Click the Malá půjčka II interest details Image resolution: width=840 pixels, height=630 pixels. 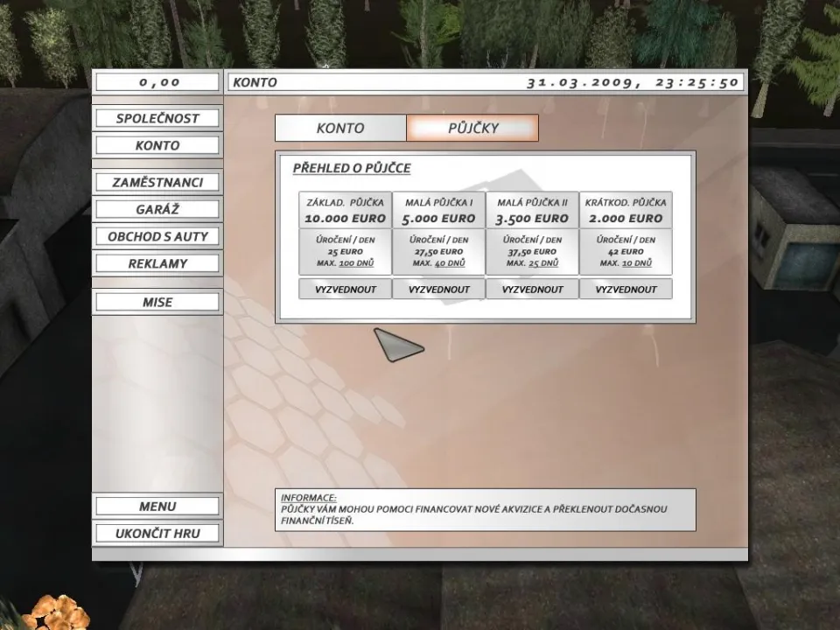[532, 251]
